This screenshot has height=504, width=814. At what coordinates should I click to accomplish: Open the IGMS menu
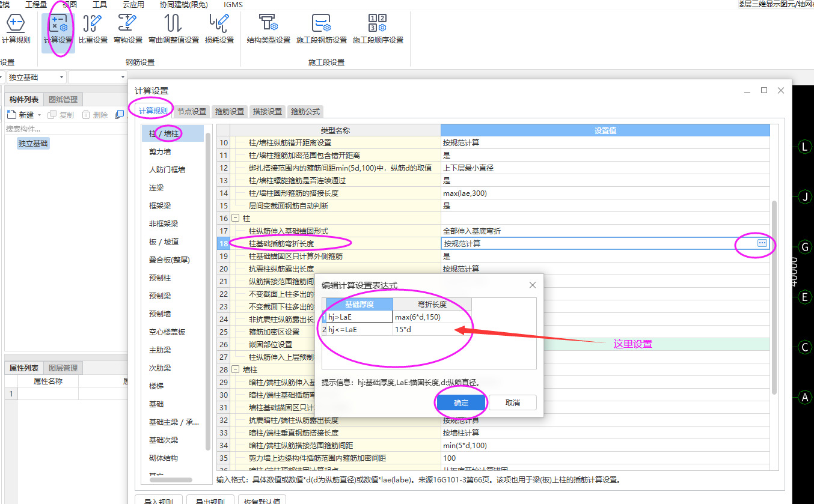pos(233,4)
